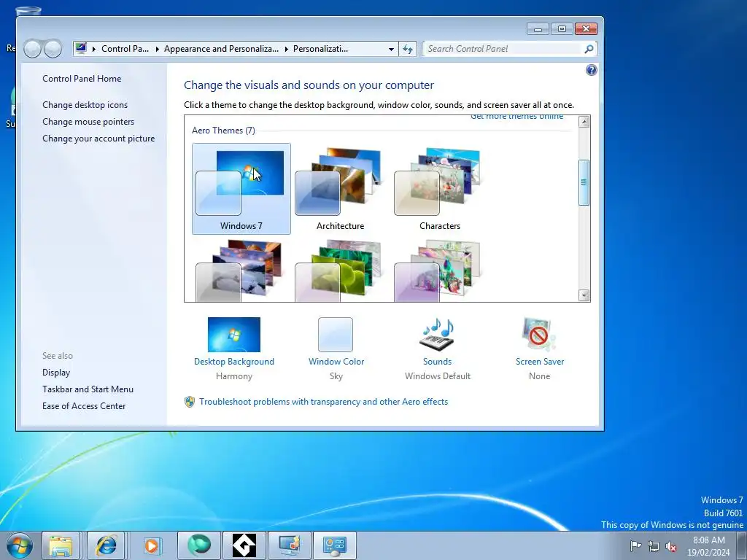Screen dimensions: 747x560
Task: Go to Control Panel Home
Action: (x=82, y=79)
